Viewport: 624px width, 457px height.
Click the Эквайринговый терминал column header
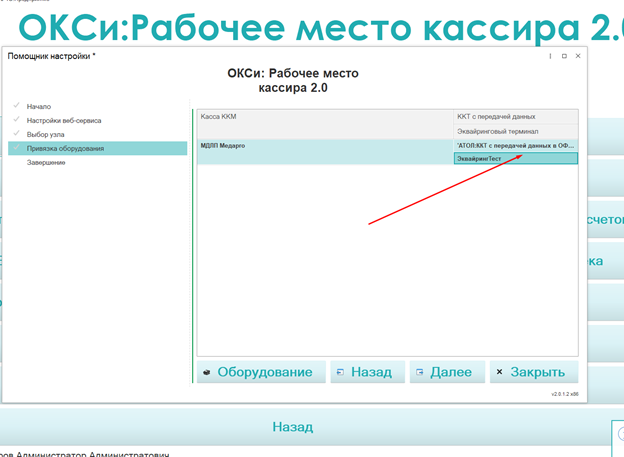coord(516,131)
